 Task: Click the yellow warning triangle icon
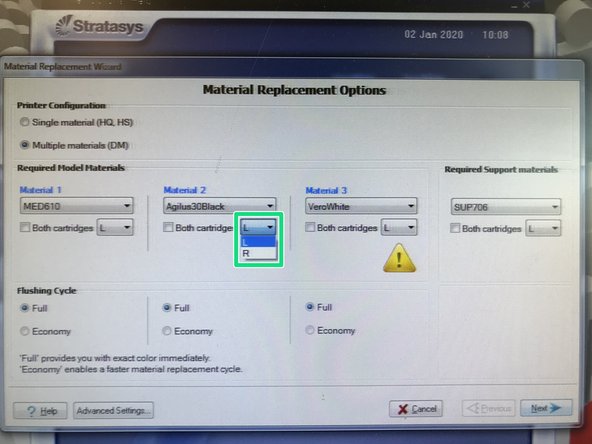point(399,258)
